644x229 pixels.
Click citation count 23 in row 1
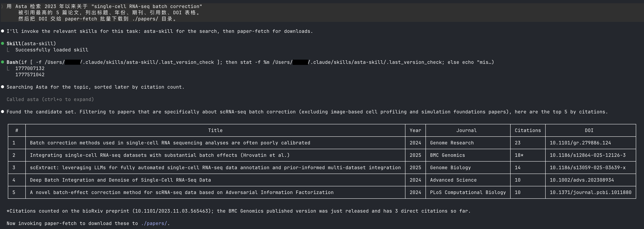pos(517,143)
